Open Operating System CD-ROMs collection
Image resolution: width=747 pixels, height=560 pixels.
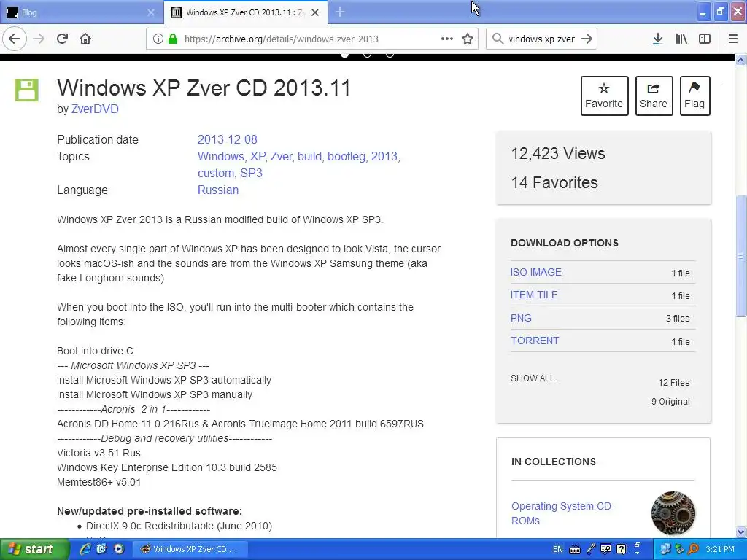click(563, 513)
